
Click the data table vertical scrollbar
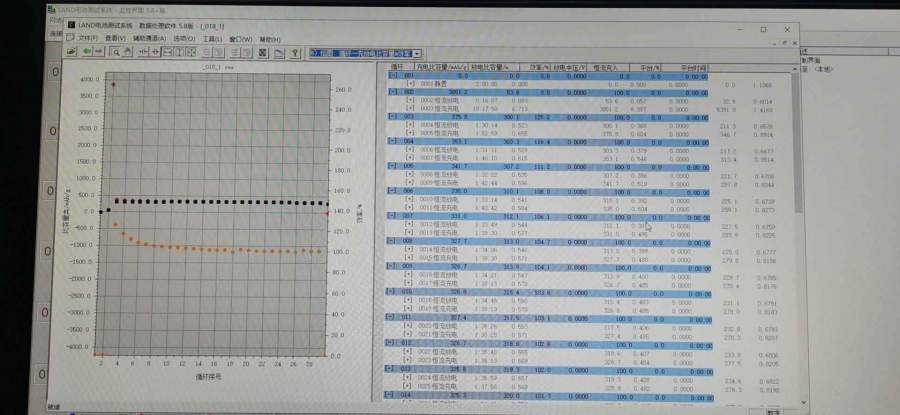(x=798, y=235)
